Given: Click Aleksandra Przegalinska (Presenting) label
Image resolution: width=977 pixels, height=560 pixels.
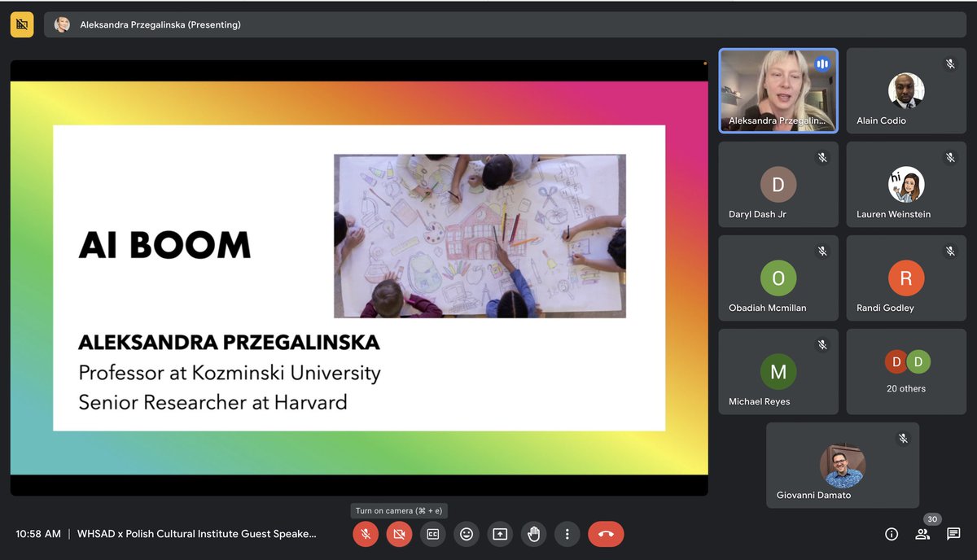Looking at the screenshot, I should click(160, 24).
